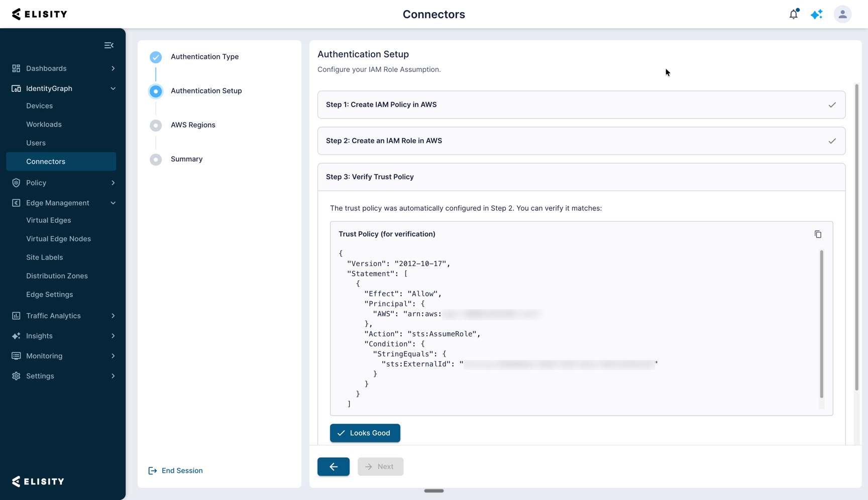
Task: Expand Step 2: Create an IAM Role in AWS
Action: click(581, 141)
